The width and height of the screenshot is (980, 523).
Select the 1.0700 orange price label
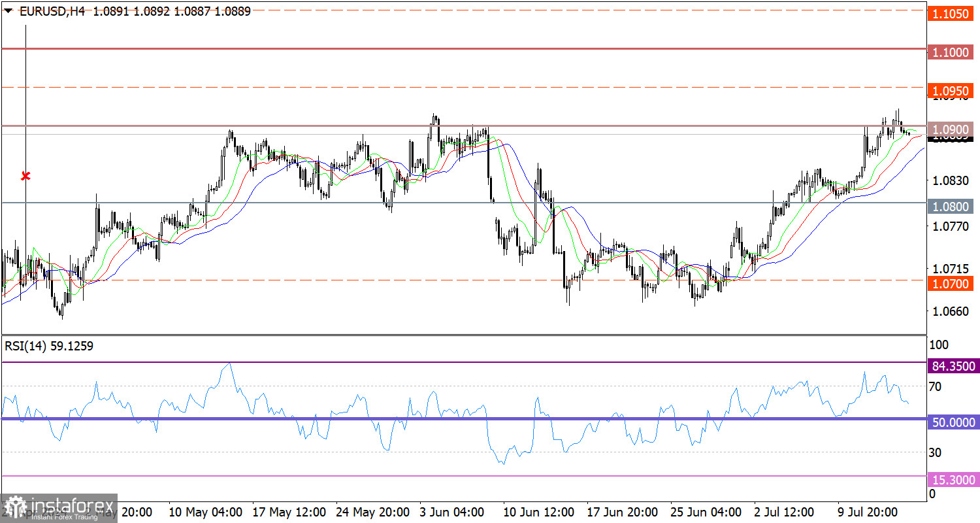point(951,284)
